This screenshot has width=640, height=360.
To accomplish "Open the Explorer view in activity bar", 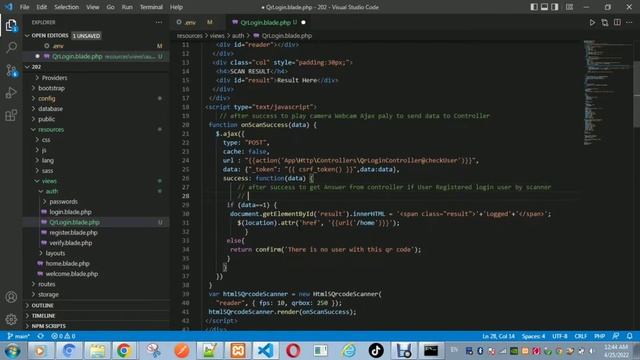I will tap(11, 25).
